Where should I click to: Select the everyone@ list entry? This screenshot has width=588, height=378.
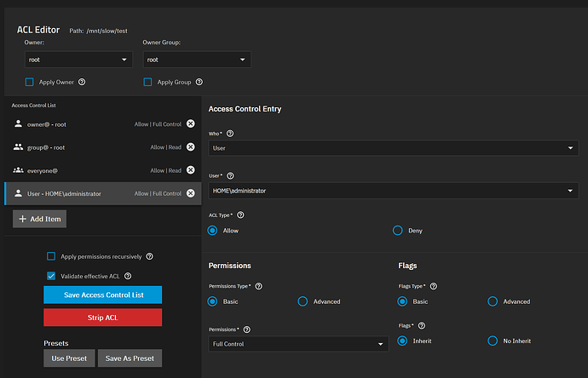tap(103, 170)
